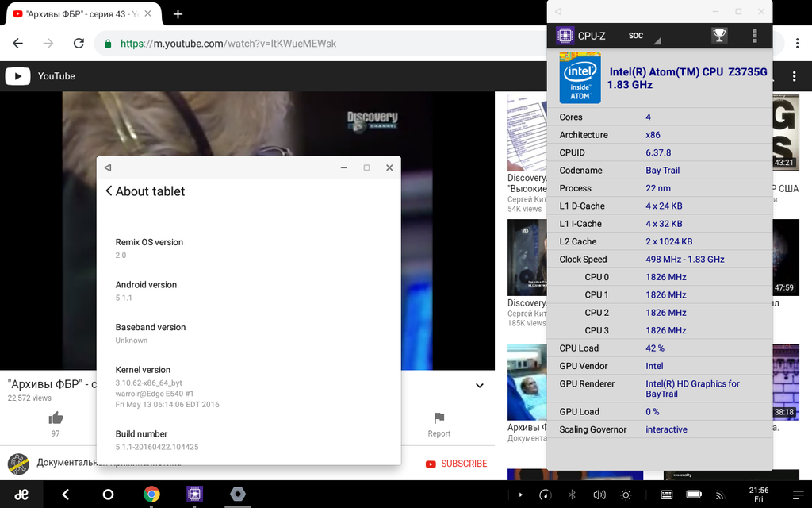
Task: Tap the Build number entry
Action: (x=248, y=440)
